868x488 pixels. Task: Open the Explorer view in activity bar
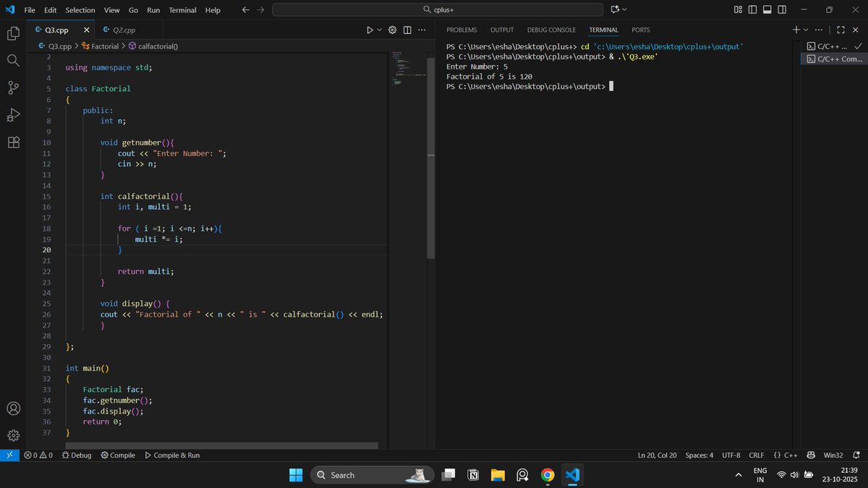pyautogui.click(x=13, y=33)
